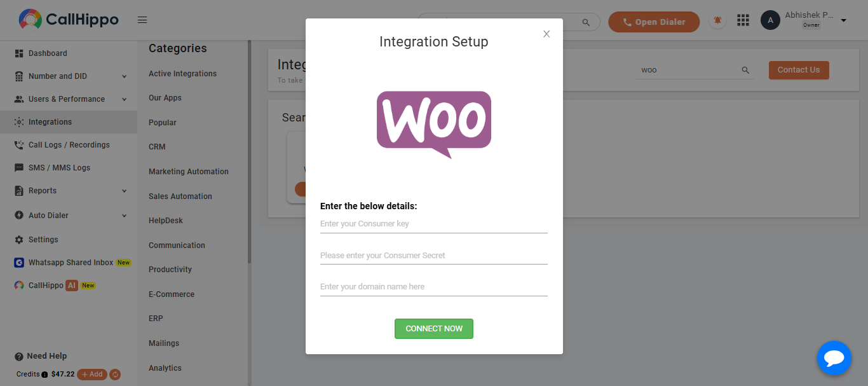Click the user avatar A
868x386 pixels.
(x=770, y=20)
